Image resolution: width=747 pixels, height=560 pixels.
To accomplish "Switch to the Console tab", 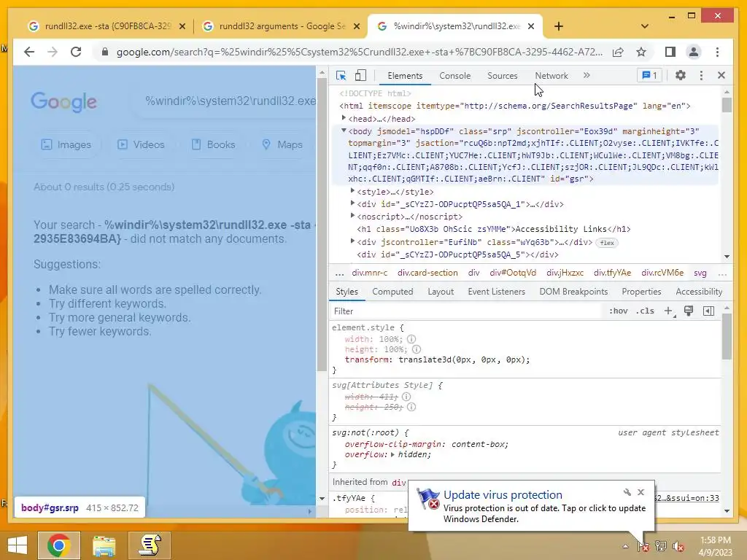I will pyautogui.click(x=455, y=76).
